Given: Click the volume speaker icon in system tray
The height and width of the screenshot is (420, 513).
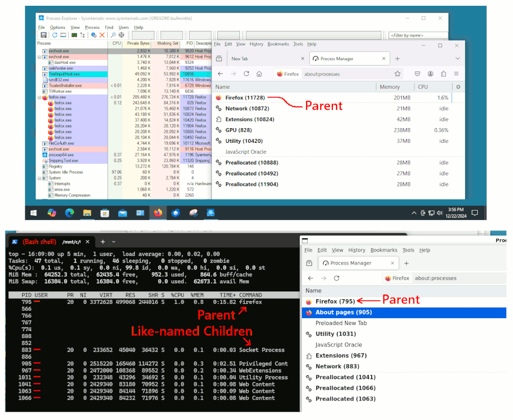Looking at the screenshot, I should point(439,213).
